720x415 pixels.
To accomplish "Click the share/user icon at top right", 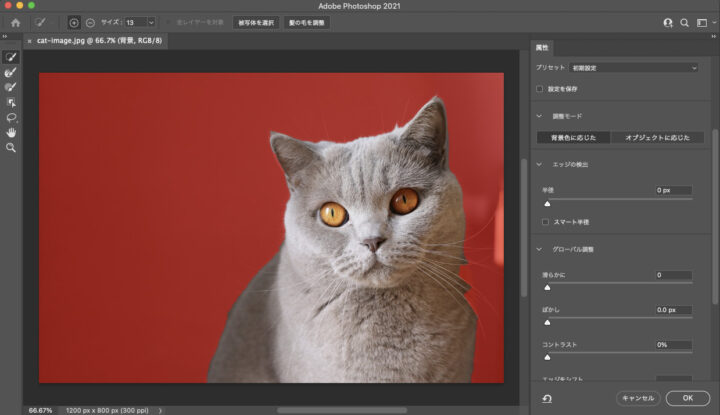I will point(668,22).
